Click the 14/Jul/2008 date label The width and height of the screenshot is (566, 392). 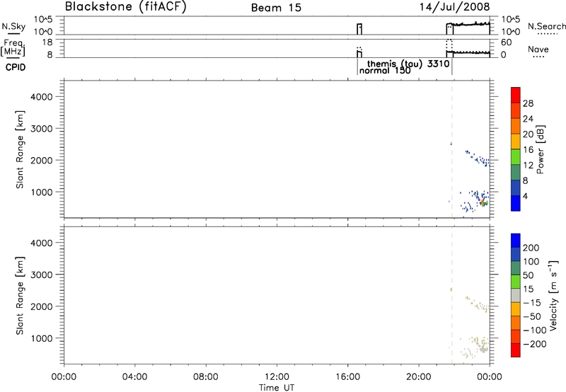tap(454, 7)
